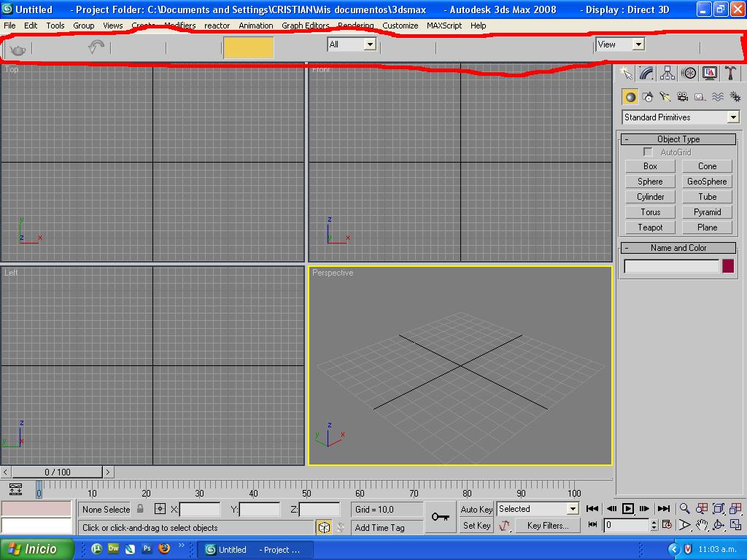The width and height of the screenshot is (747, 560).
Task: Select the Geometry category sphere icon
Action: (x=630, y=97)
